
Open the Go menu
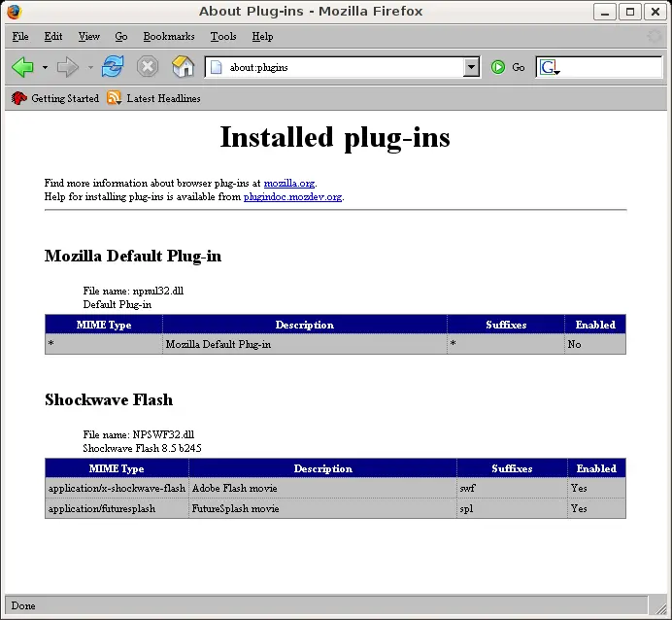tap(120, 37)
